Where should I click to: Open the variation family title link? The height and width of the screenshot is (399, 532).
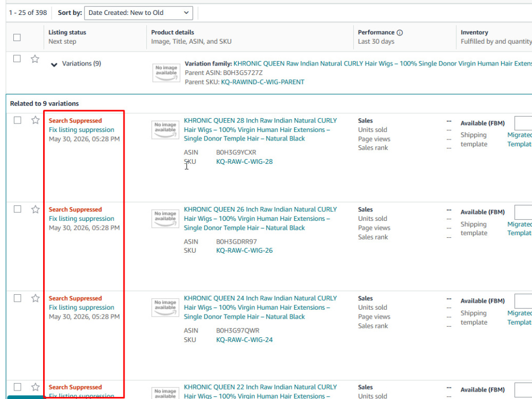tap(383, 63)
